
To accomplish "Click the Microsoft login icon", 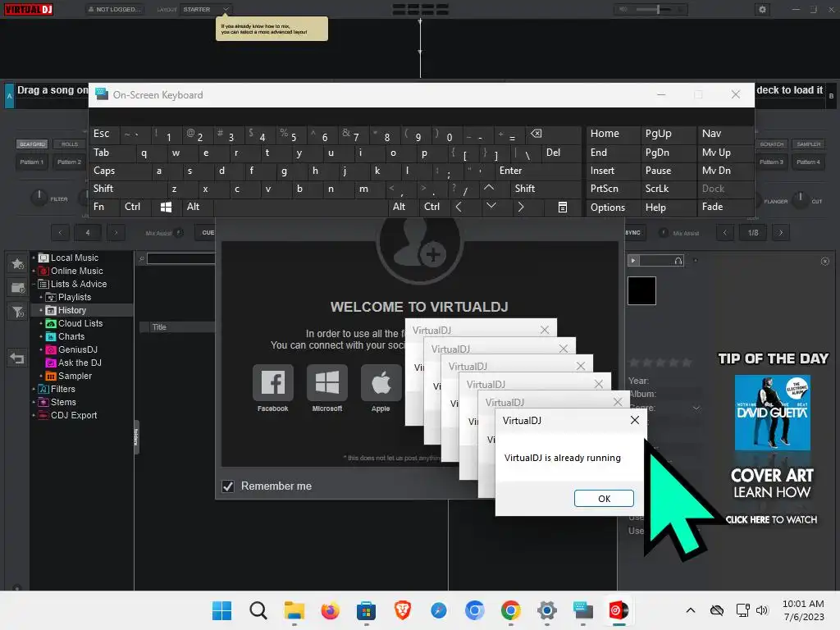I will (326, 382).
